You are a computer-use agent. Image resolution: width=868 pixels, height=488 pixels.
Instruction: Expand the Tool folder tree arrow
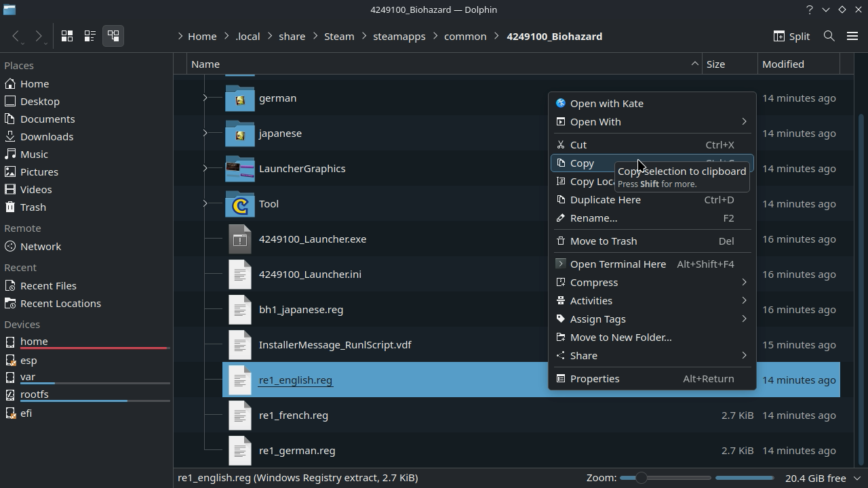[205, 204]
